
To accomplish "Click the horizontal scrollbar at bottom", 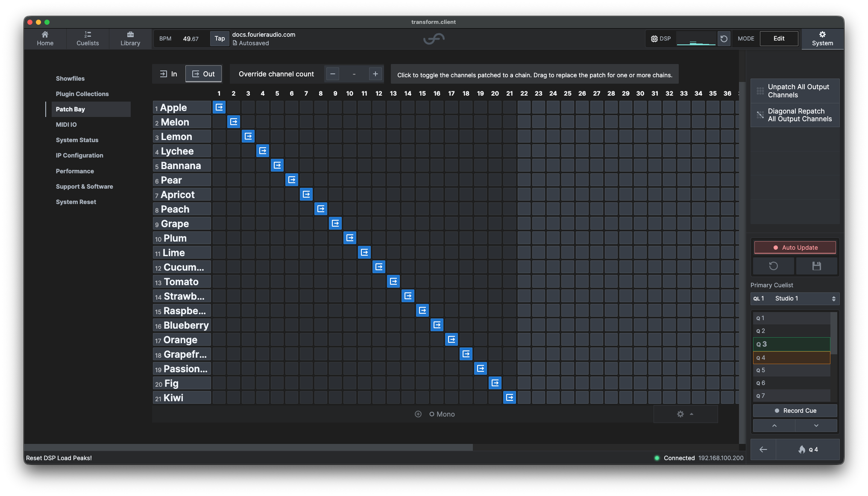I will coord(249,447).
